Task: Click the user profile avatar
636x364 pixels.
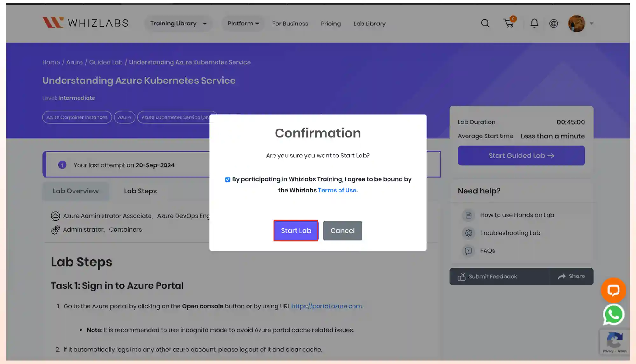Action: 577,23
